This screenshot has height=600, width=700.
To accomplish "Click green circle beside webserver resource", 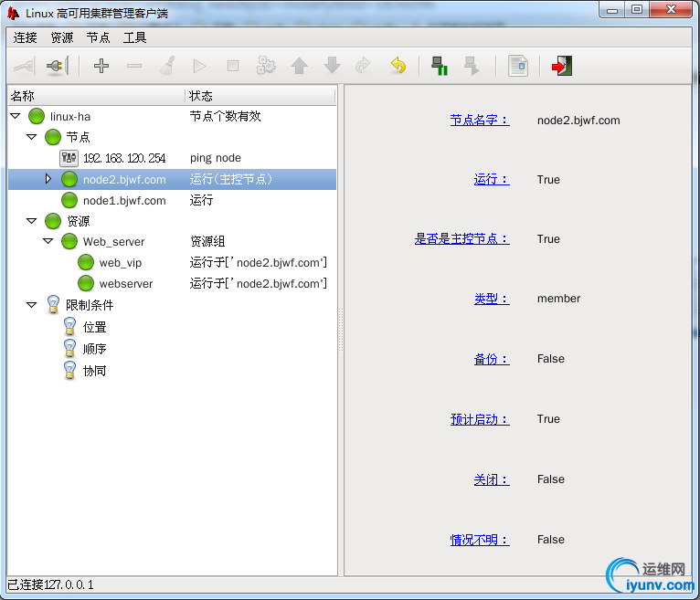I will click(86, 283).
